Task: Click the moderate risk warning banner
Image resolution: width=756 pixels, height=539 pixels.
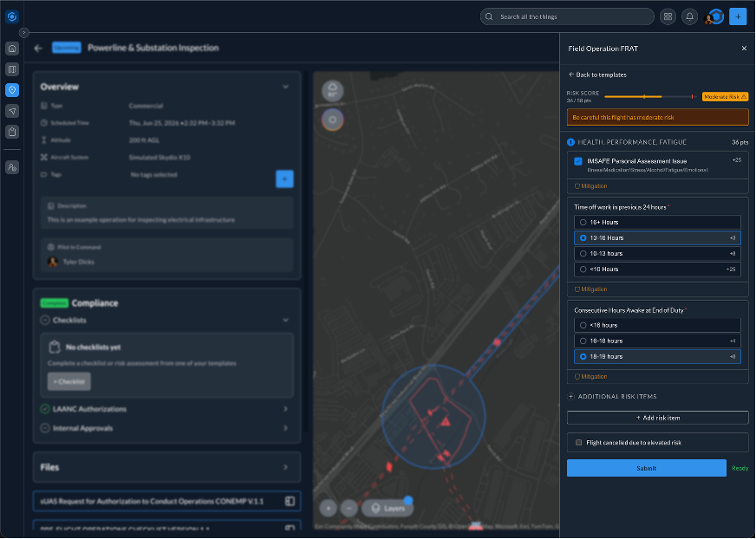Action: tap(658, 117)
